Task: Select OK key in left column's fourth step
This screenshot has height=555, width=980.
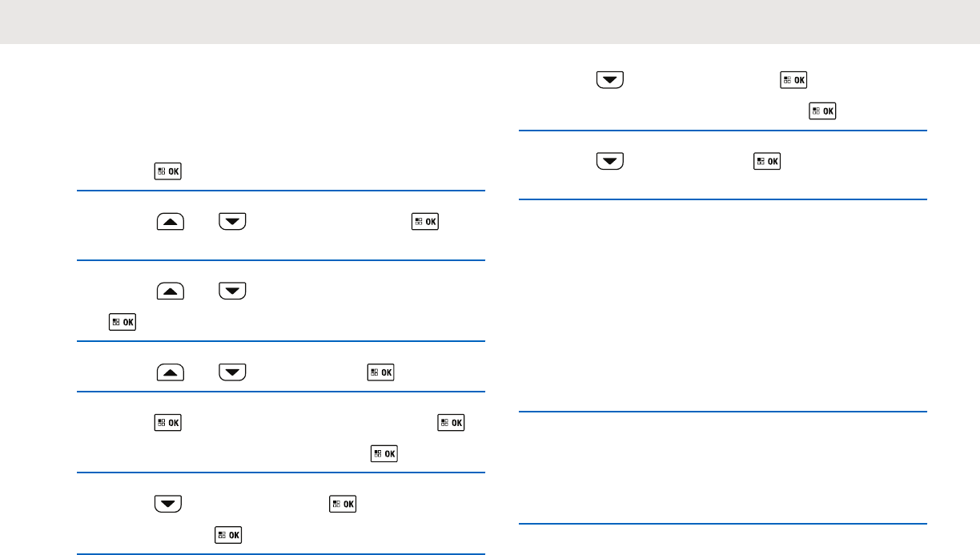Action: point(380,372)
